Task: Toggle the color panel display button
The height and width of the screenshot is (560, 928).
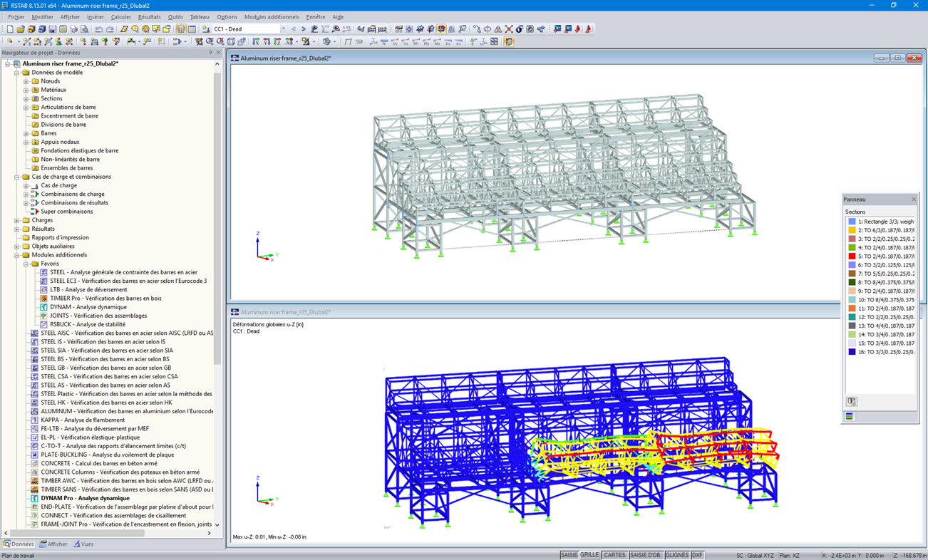Action: point(509,41)
